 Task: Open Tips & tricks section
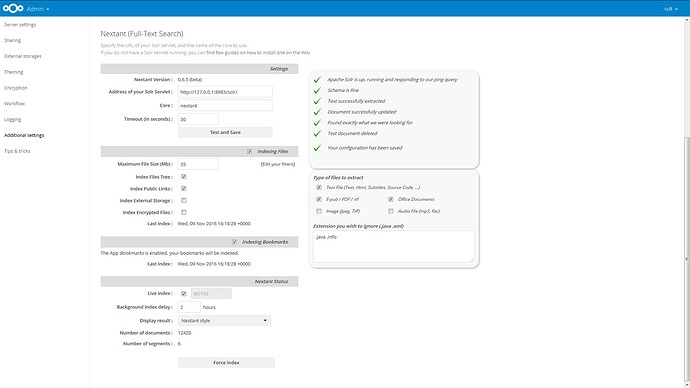pos(17,151)
